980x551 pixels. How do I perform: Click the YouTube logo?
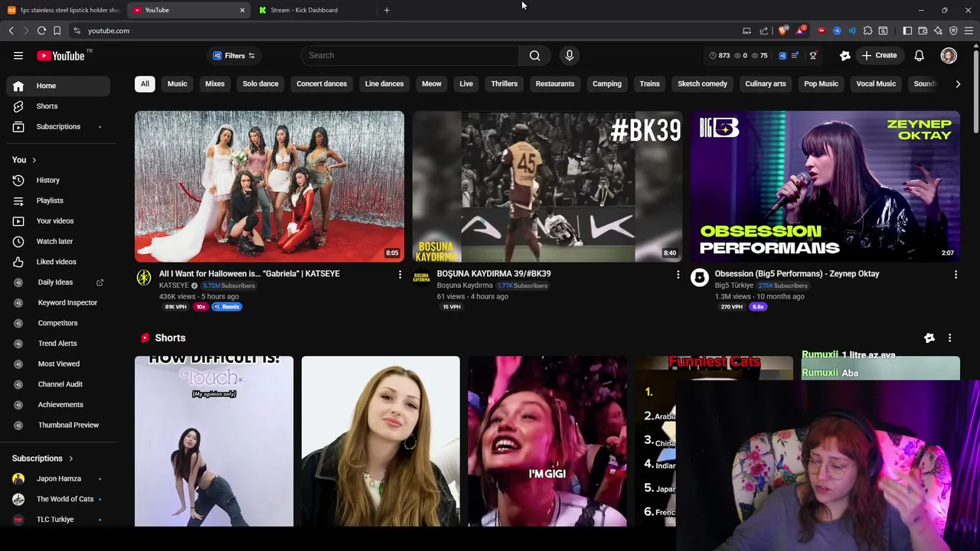(60, 55)
